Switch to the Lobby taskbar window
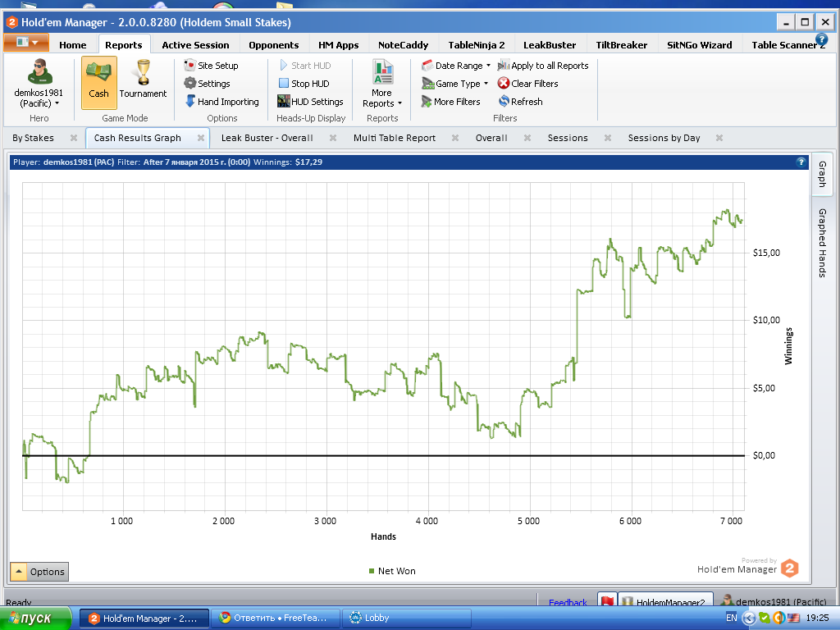This screenshot has width=840, height=630. click(x=406, y=619)
